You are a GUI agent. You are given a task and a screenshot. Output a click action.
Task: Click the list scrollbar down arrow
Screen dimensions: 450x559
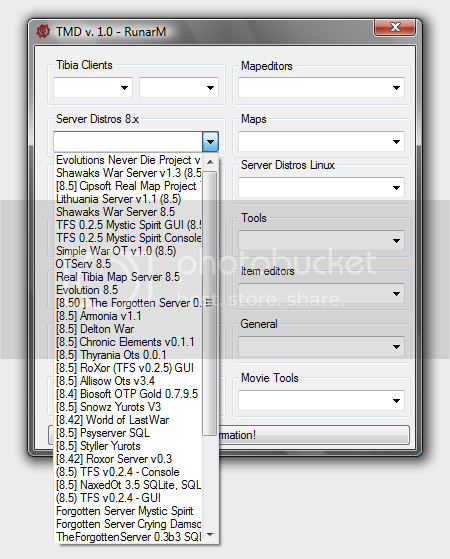pyautogui.click(x=210, y=534)
